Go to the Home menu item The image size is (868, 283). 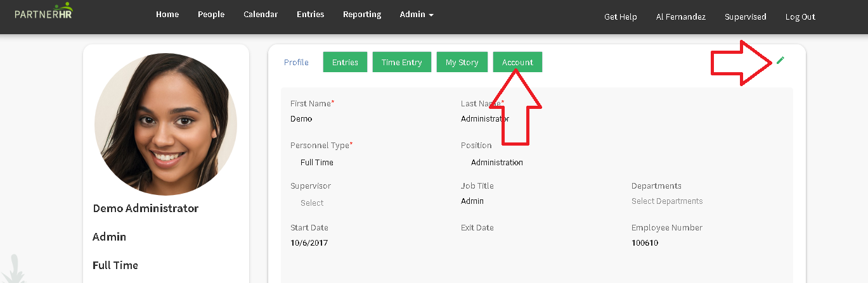(x=167, y=15)
